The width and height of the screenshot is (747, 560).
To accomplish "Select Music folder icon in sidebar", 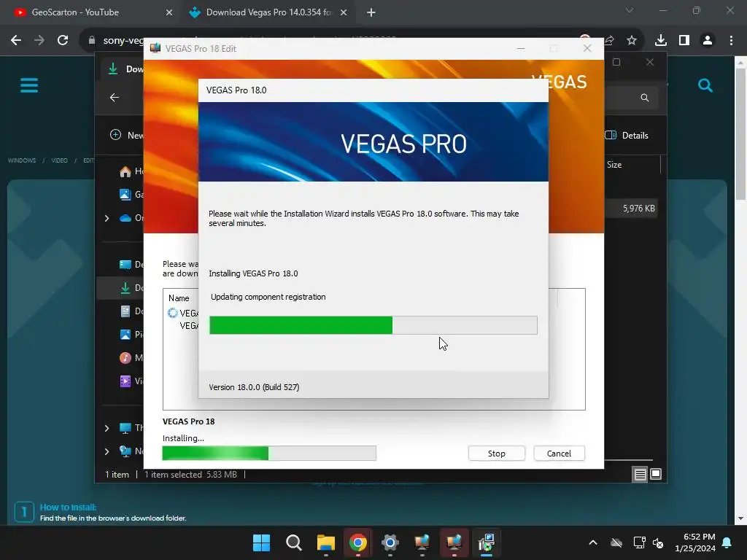I will tap(125, 357).
